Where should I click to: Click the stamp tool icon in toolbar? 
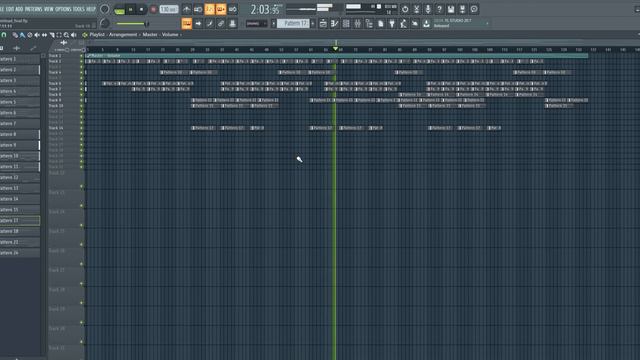(x=233, y=24)
